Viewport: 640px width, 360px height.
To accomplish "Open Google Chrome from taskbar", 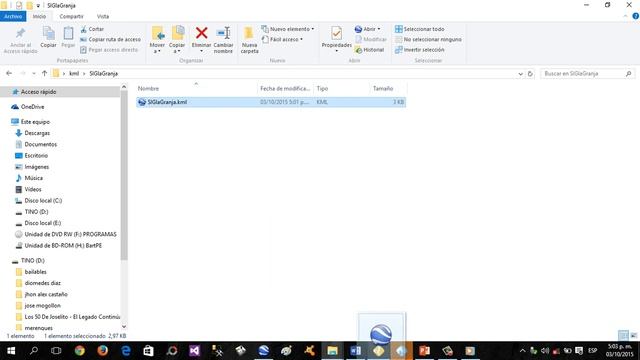I will 80,351.
